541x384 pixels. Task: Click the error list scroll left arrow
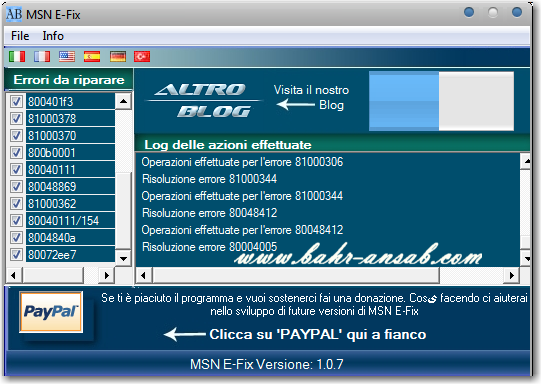pos(14,275)
